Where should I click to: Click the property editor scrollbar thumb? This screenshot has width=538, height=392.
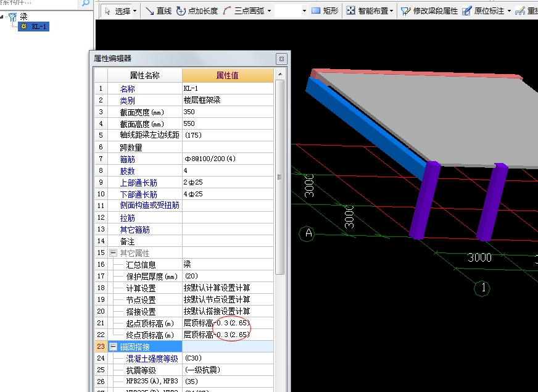pyautogui.click(x=280, y=177)
